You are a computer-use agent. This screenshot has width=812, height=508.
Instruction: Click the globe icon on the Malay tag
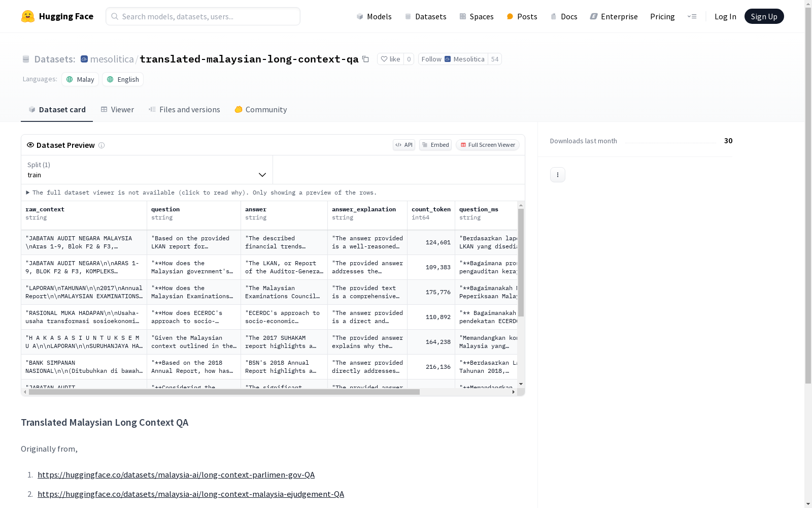70,79
